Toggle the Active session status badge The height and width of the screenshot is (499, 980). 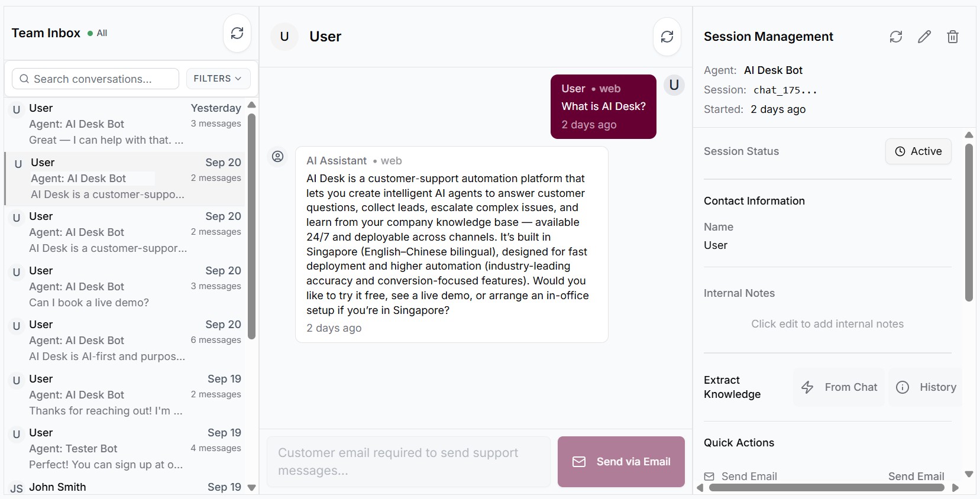pyautogui.click(x=917, y=151)
